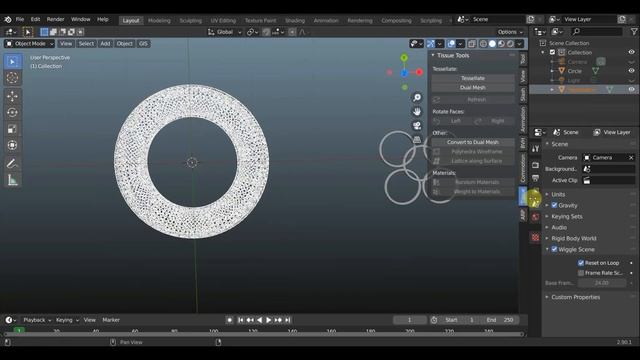The image size is (640, 360).
Task: Open the Tool properties tab icon
Action: [536, 149]
